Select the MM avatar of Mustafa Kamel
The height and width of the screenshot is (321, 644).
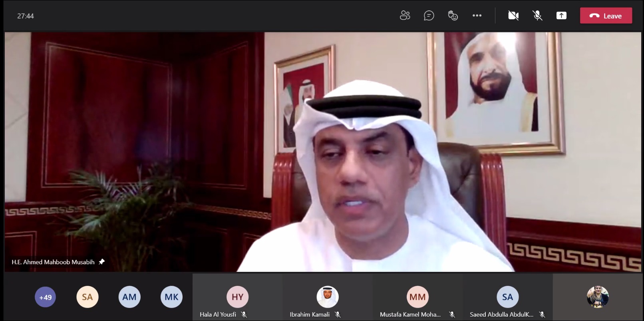coord(417,297)
